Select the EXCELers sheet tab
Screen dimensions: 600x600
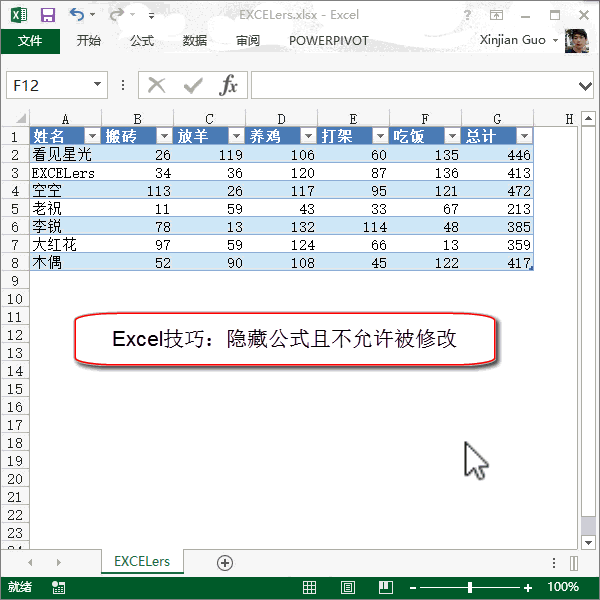142,563
